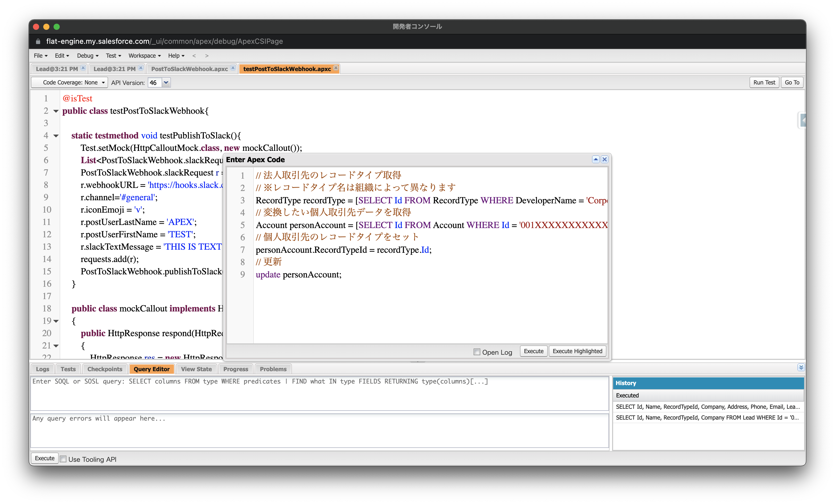Click the macOS green zoom window button

click(57, 27)
